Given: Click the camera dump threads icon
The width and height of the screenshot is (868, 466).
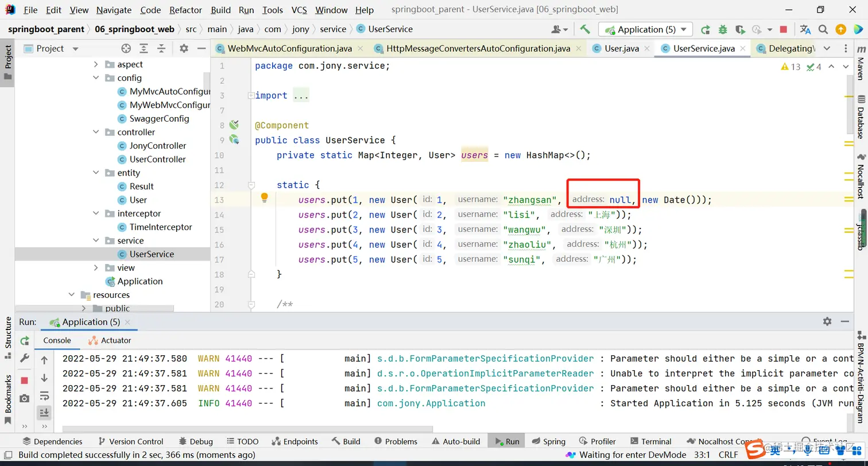Looking at the screenshot, I should (25, 398).
